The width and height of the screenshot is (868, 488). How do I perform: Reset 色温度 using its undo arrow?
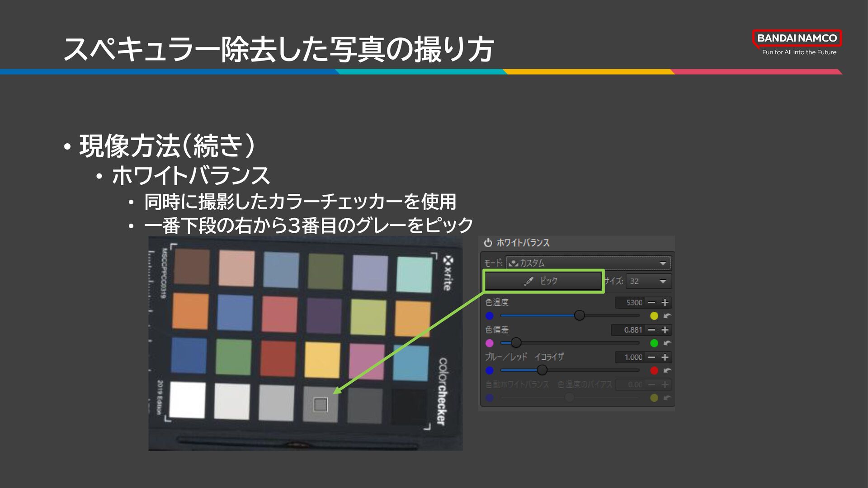667,316
